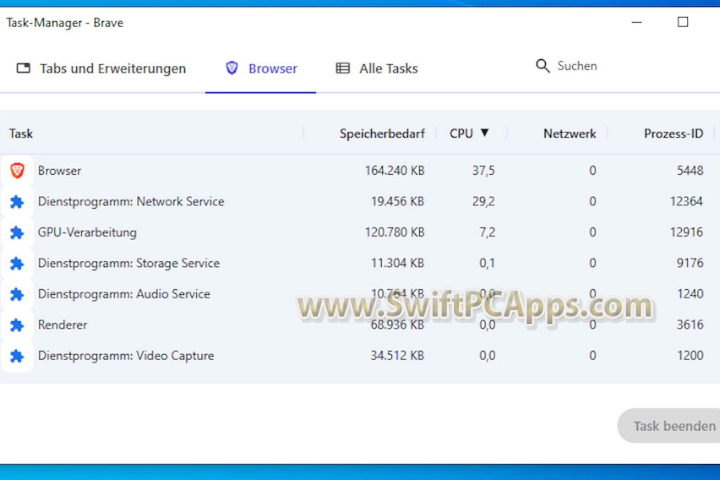Image resolution: width=720 pixels, height=480 pixels.
Task: Click puzzle icon beside GPU-Verarbeitung
Action: 17,232
